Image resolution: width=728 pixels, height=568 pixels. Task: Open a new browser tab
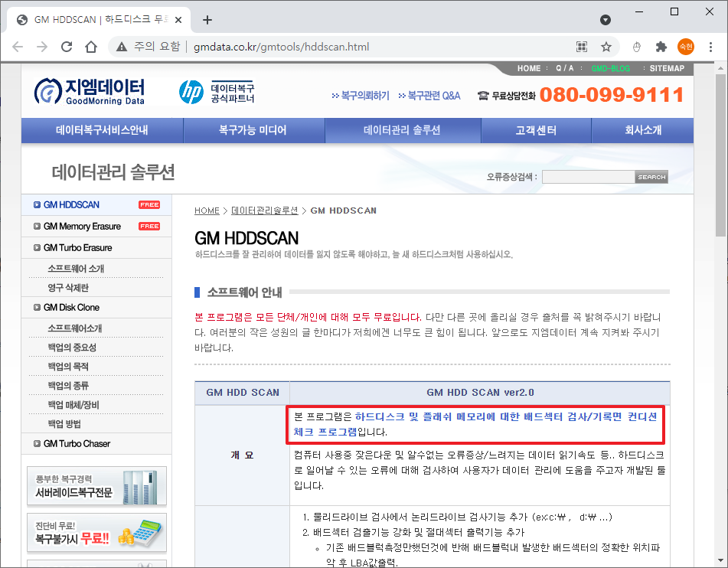[x=207, y=19]
